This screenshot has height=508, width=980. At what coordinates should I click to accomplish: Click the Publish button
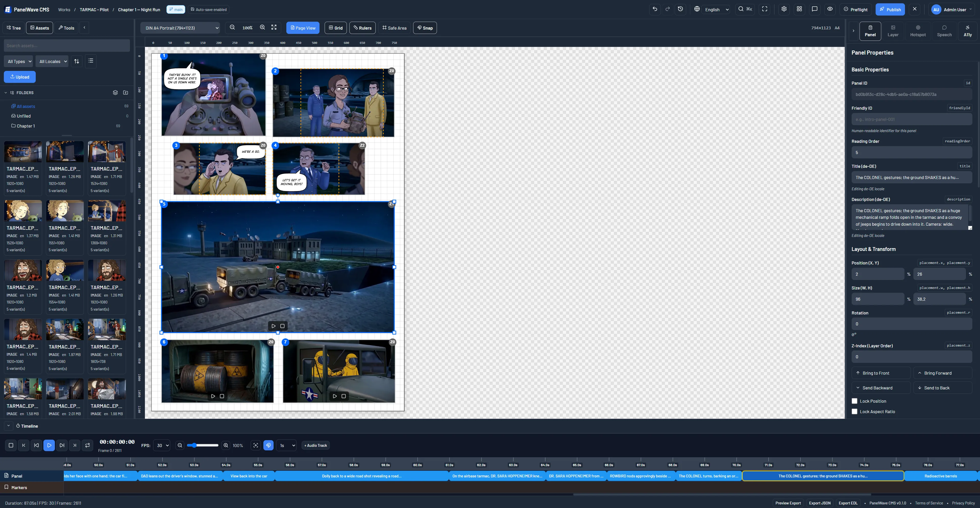890,9
